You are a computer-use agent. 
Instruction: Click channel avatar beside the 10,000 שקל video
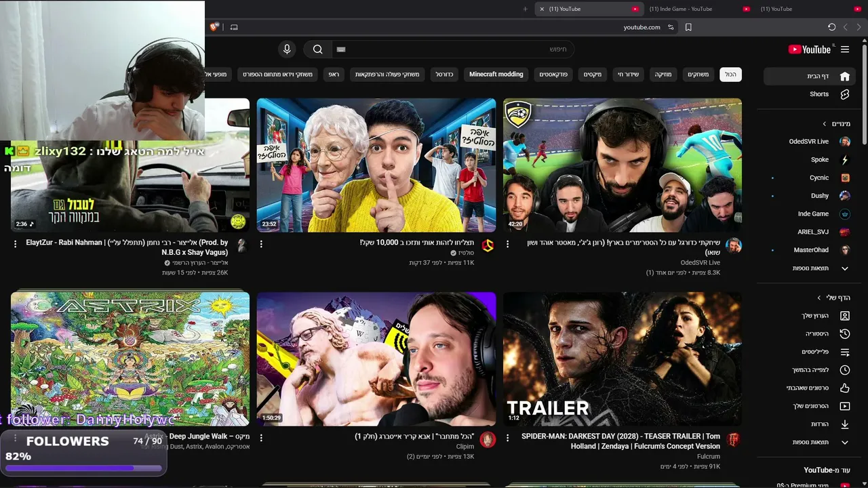point(488,245)
